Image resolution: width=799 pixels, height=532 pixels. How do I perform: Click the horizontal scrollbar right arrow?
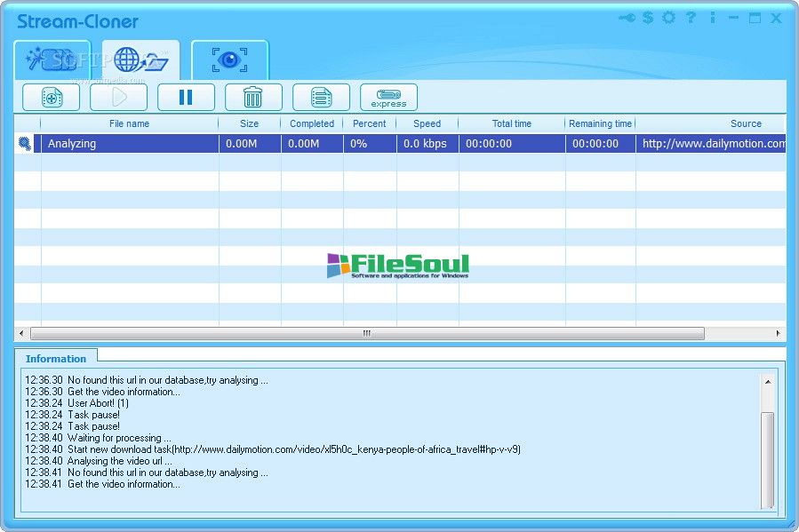(x=779, y=334)
